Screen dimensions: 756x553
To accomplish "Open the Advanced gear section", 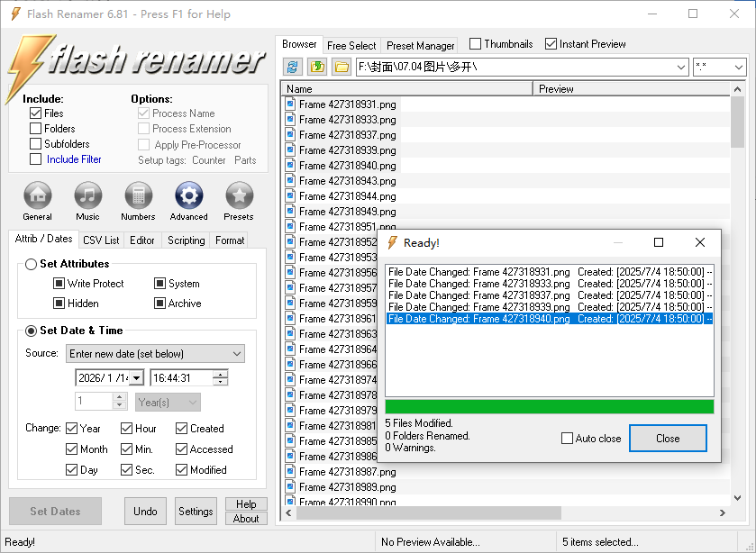I will [x=188, y=195].
